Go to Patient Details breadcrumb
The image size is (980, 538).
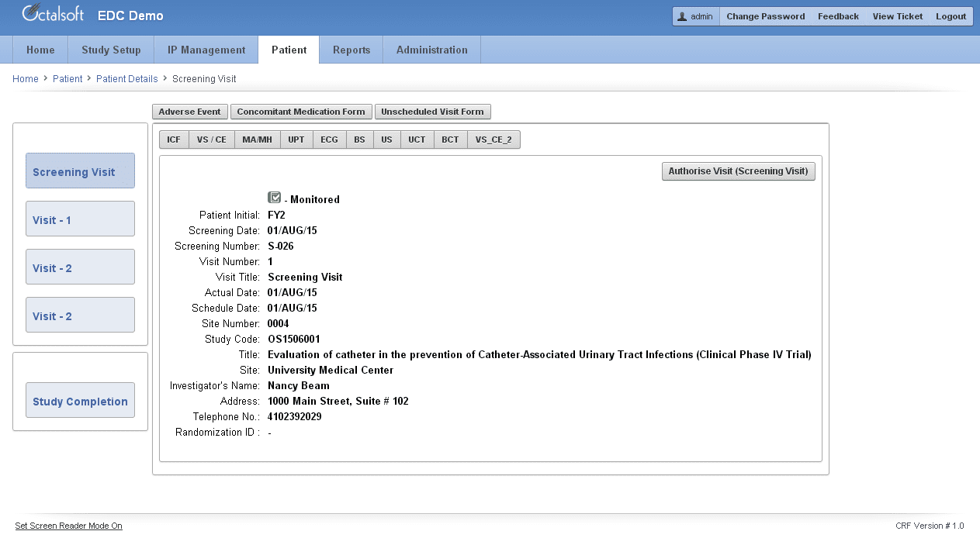pos(126,79)
